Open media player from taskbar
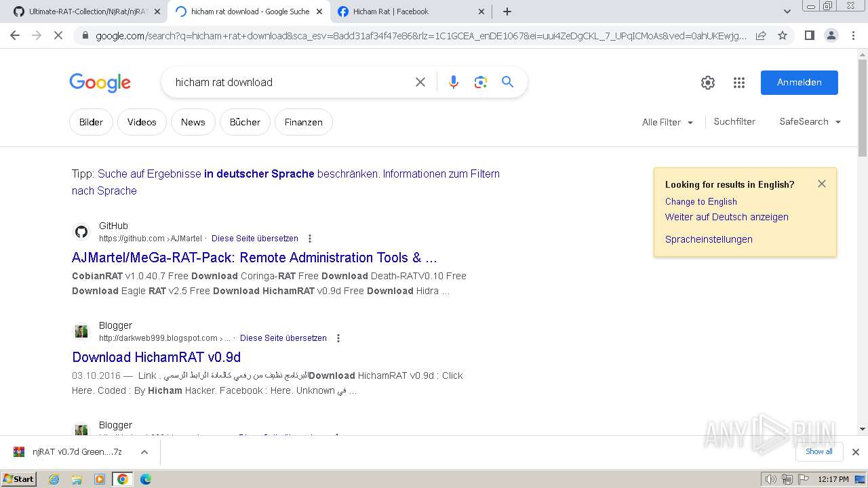The image size is (868, 488). click(x=100, y=479)
